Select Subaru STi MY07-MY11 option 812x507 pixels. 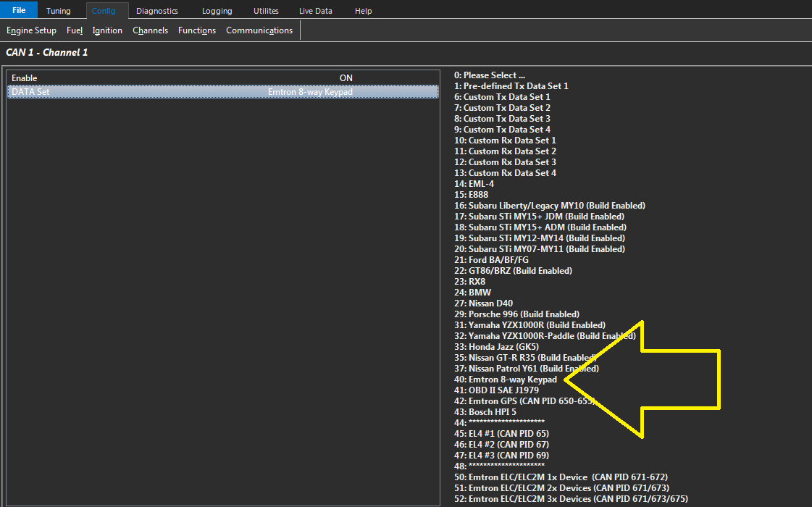tap(540, 249)
